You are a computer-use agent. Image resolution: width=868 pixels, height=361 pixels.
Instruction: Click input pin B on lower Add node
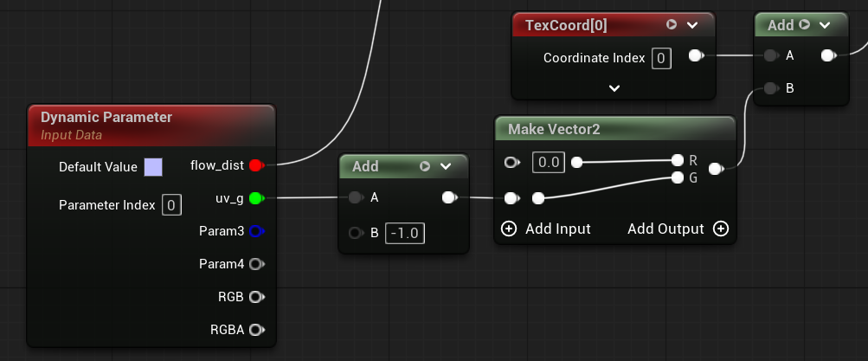click(x=356, y=233)
